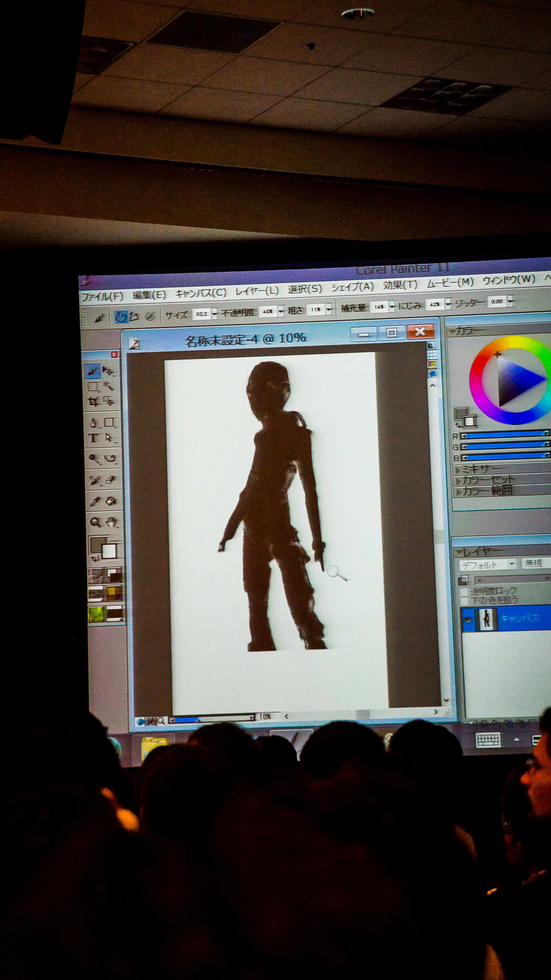Viewport: 551px width, 980px height.
Task: Enable the 透明度ロック checkbox
Action: 463,592
